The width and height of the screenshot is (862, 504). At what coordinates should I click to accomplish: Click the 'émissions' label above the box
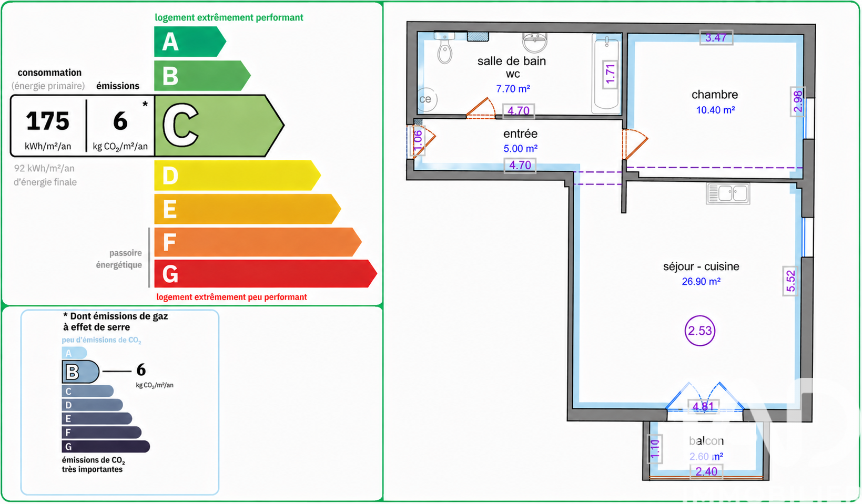(x=118, y=86)
